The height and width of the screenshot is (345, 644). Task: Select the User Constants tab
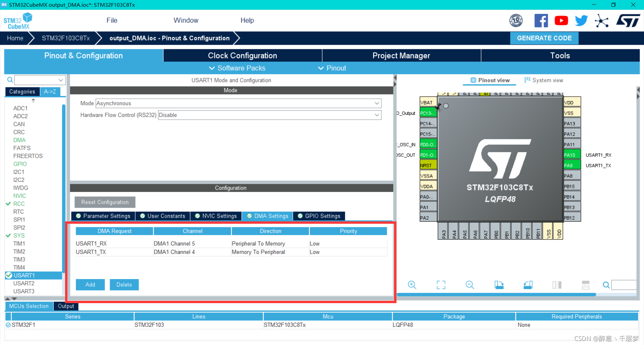tap(163, 216)
